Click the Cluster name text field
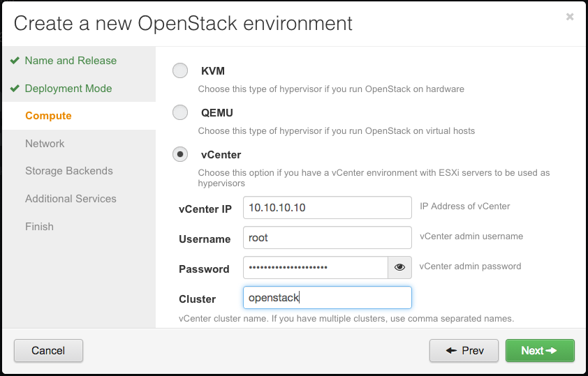588x376 pixels. 328,298
